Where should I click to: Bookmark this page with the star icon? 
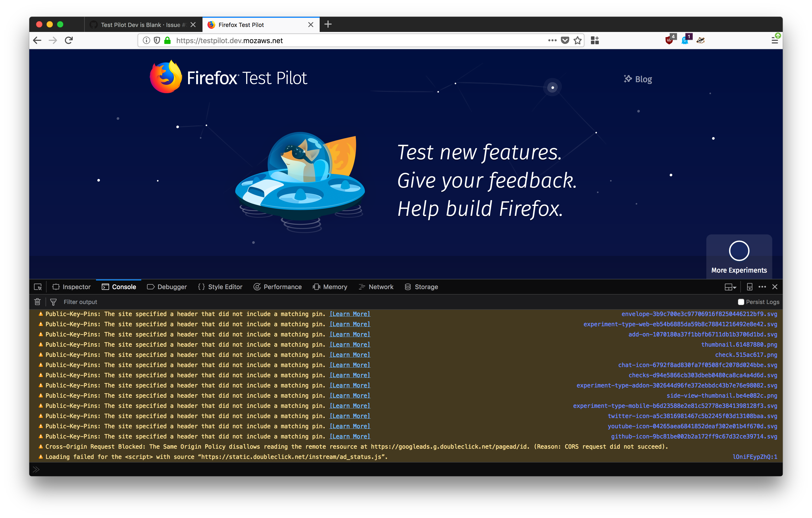pos(578,41)
